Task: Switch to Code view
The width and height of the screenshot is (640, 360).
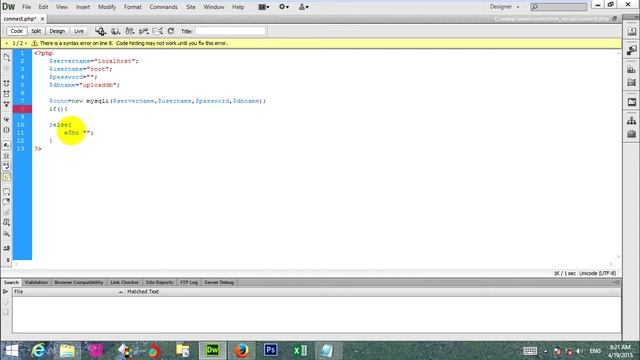Action: pos(16,31)
